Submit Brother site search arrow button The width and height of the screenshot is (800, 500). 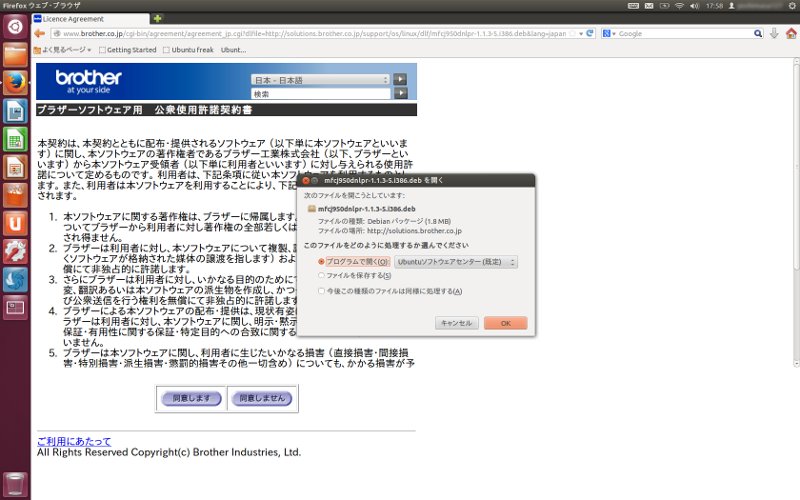400,93
